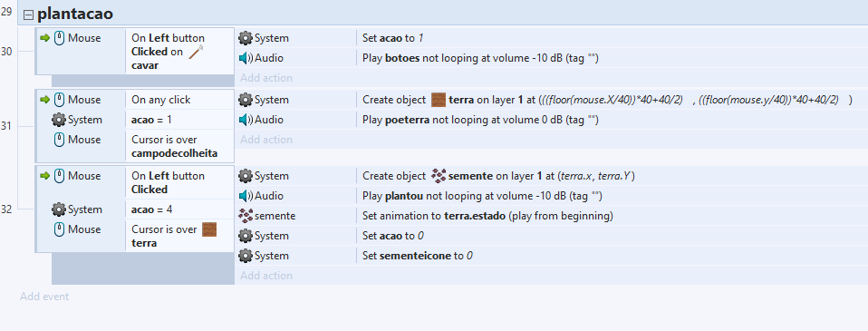Image resolution: width=868 pixels, height=331 pixels.
Task: Click the Audio speaker icon for Play botoes
Action: [246, 58]
